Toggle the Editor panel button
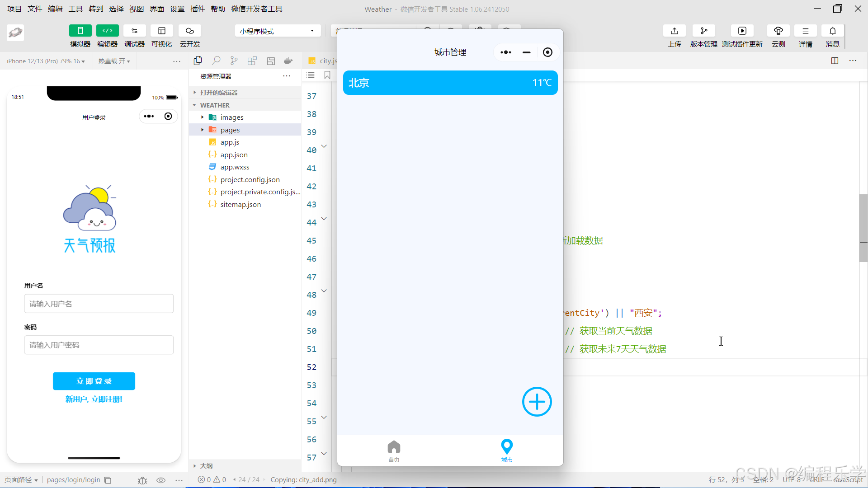Image resolution: width=868 pixels, height=488 pixels. tap(107, 31)
